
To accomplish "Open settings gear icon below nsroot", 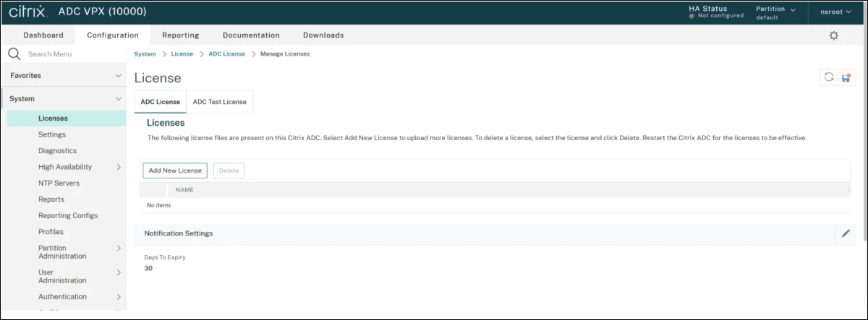I will [833, 35].
